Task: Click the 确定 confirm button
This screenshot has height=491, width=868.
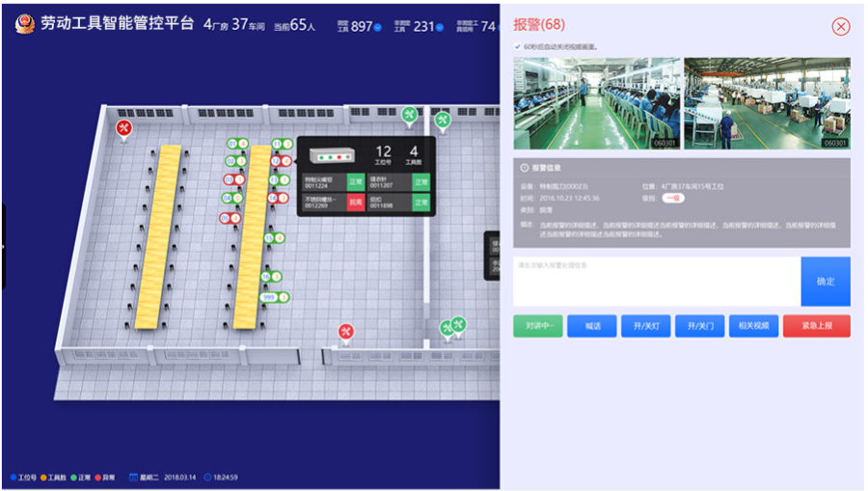Action: pos(826,282)
